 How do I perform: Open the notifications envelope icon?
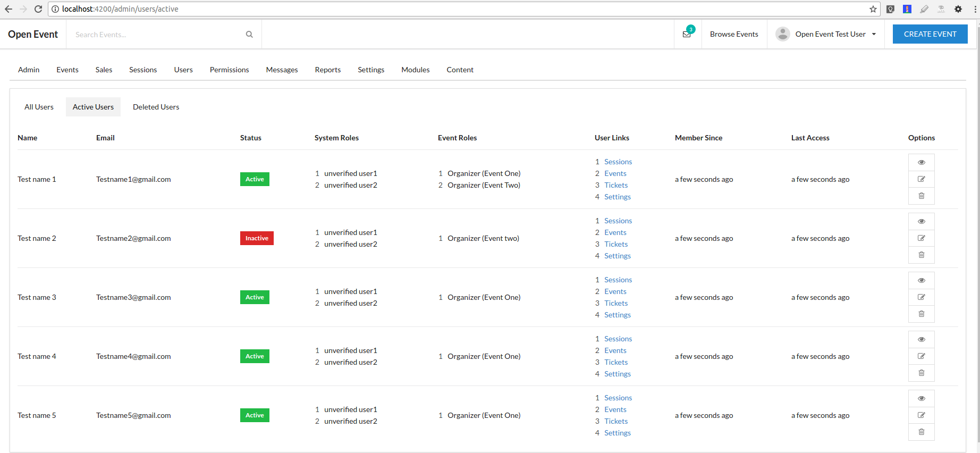point(687,34)
